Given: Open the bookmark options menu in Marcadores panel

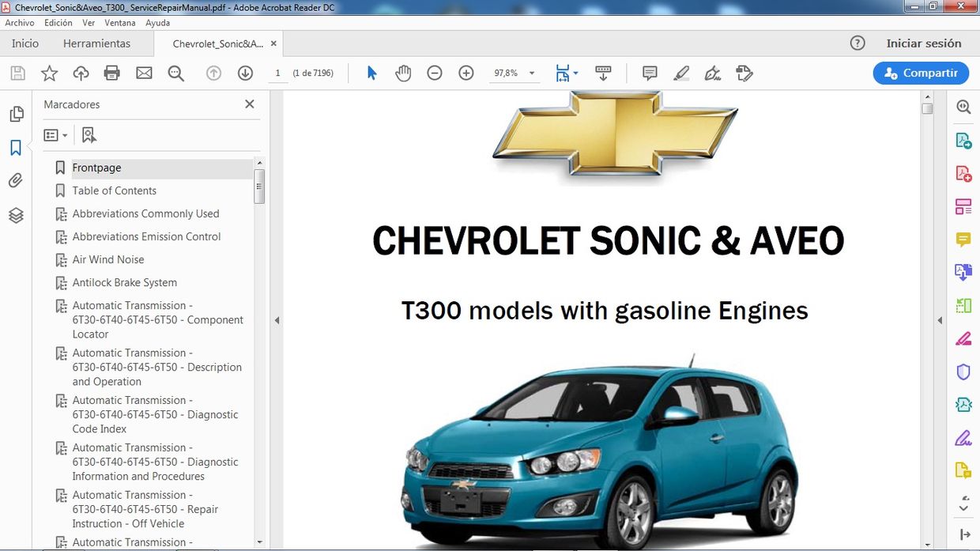Looking at the screenshot, I should click(x=55, y=134).
